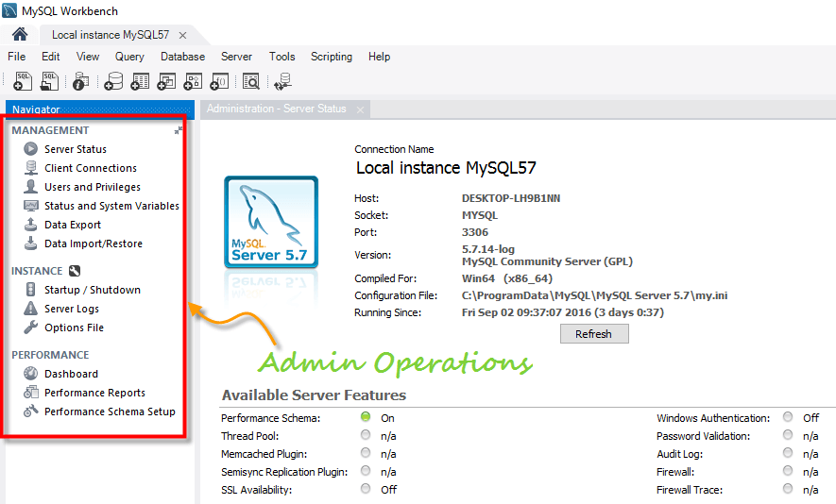Open Performance Schema Setup
The height and width of the screenshot is (504, 836).
click(x=110, y=412)
